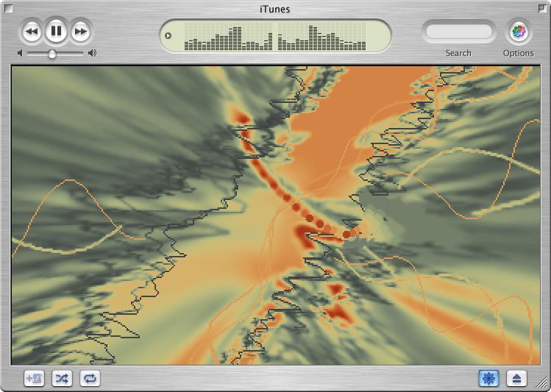This screenshot has width=551, height=392.
Task: Click the spectrum analyzer display
Action: pos(275,36)
